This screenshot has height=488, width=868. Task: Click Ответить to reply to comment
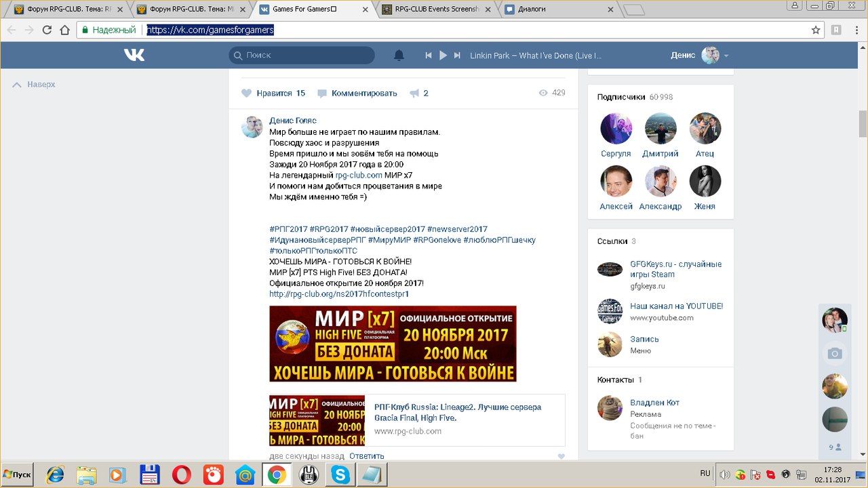(x=367, y=456)
